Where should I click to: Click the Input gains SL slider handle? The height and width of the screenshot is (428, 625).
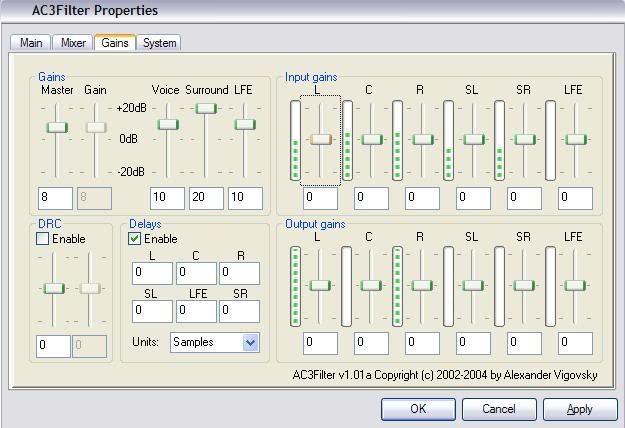[x=474, y=139]
